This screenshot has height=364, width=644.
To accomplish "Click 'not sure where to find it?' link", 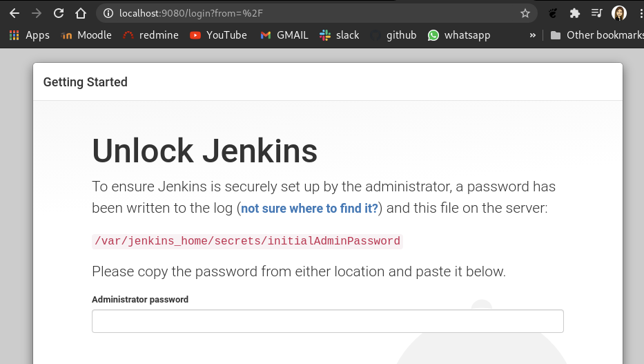I will tap(309, 209).
